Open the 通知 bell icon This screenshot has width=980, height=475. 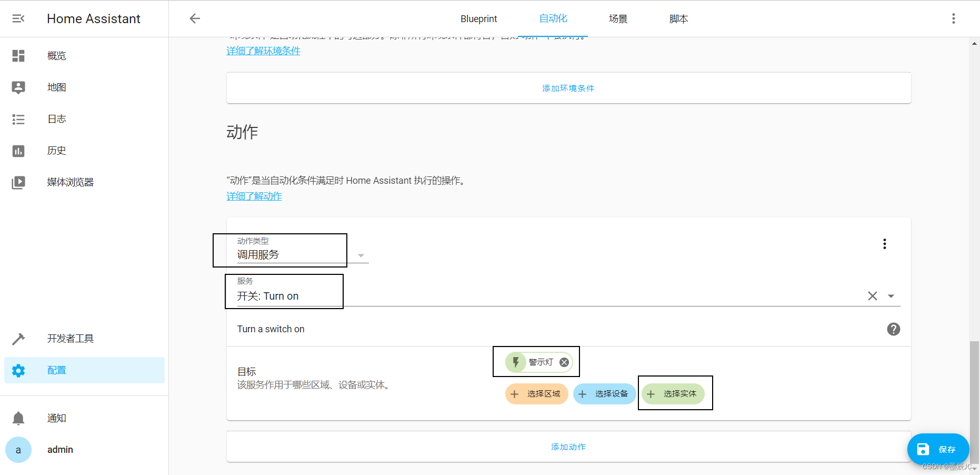pos(18,418)
